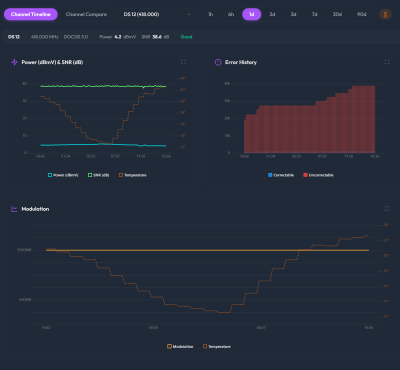The width and height of the screenshot is (400, 370).
Task: Toggle Temperature legend in Modulation chart
Action: click(217, 347)
